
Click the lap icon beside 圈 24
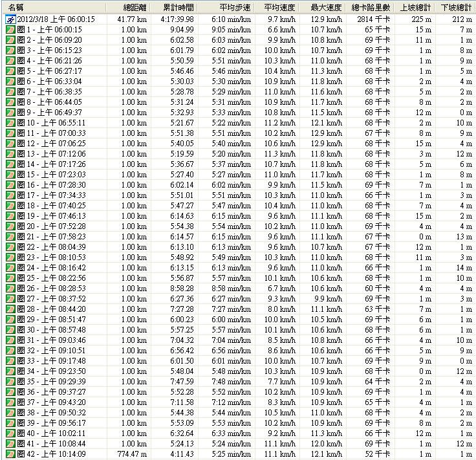[10, 268]
